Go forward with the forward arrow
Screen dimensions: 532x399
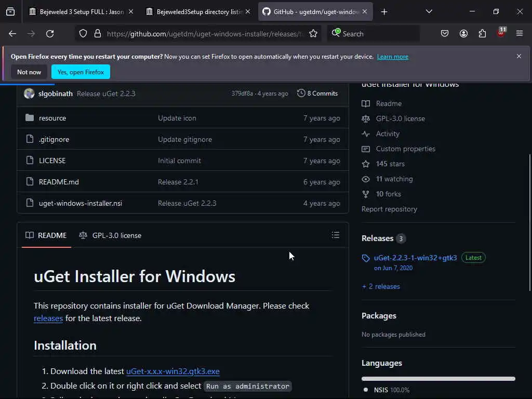click(31, 34)
